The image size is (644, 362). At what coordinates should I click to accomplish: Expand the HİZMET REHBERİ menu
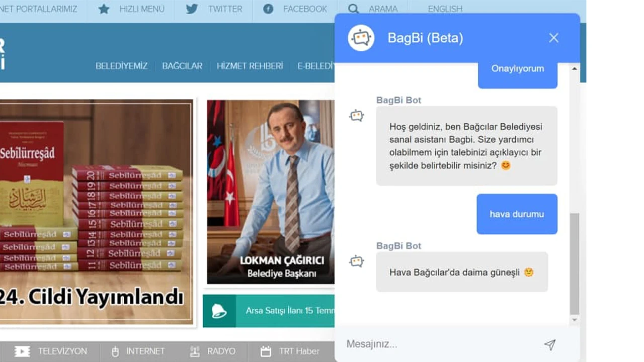click(x=250, y=66)
